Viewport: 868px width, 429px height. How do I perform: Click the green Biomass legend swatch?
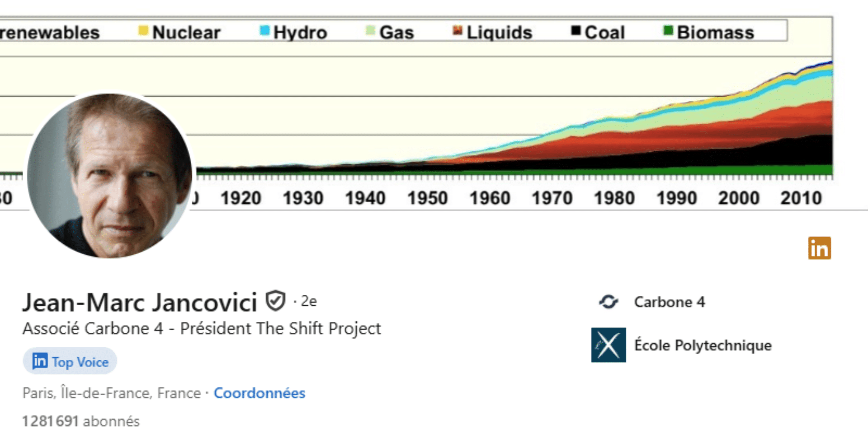coord(668,31)
